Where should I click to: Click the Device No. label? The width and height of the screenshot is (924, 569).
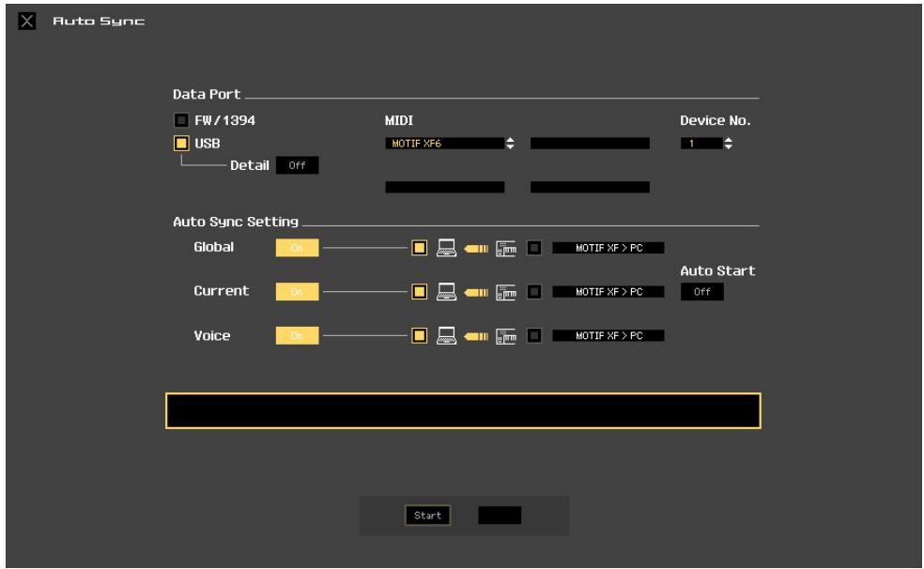[x=715, y=120]
